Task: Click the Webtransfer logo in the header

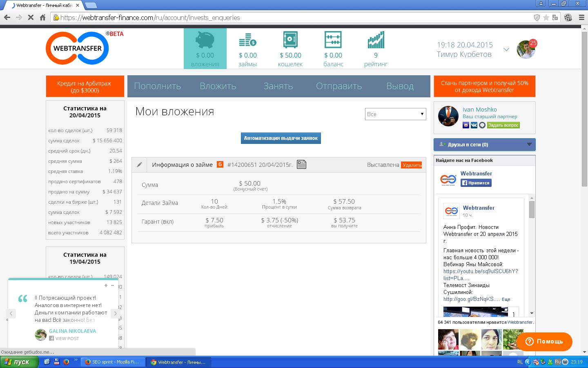Action: pyautogui.click(x=77, y=48)
